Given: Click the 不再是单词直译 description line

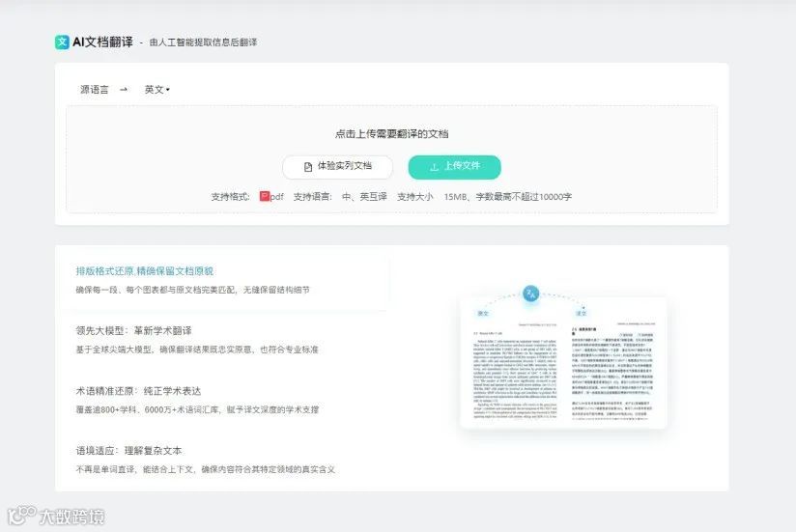Looking at the screenshot, I should point(205,469).
